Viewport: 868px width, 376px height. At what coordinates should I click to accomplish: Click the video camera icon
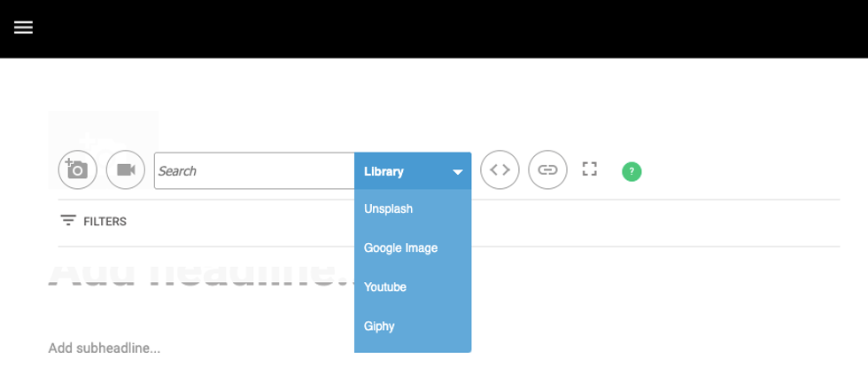(x=126, y=169)
